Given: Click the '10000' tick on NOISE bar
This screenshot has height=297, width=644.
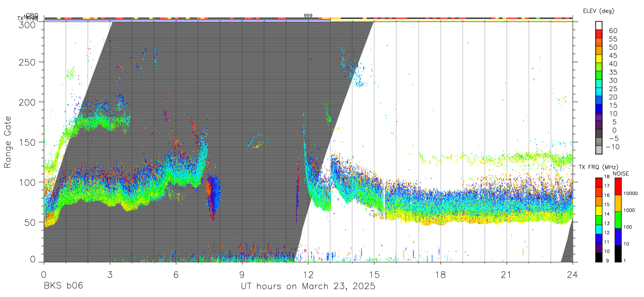Looking at the screenshot, I should click(x=631, y=194).
